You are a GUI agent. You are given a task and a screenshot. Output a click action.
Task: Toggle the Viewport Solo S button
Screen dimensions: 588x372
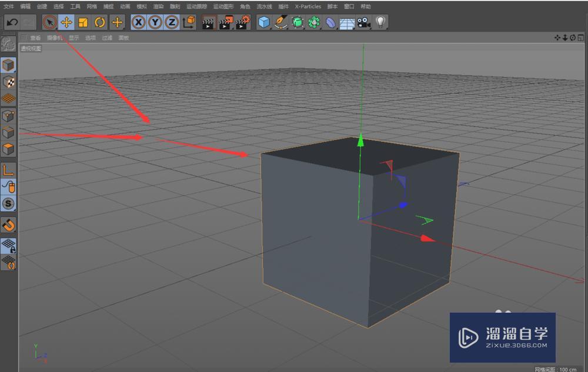(8, 203)
